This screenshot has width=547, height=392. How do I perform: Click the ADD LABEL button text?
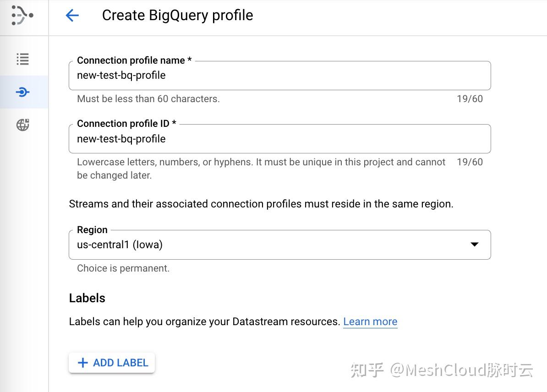click(120, 363)
